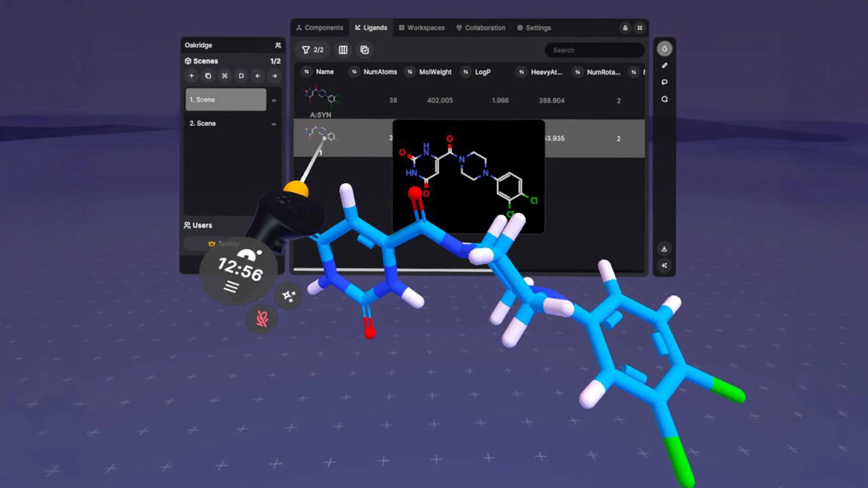Go to next scene arrow
Screen dimensions: 868x488
point(275,76)
